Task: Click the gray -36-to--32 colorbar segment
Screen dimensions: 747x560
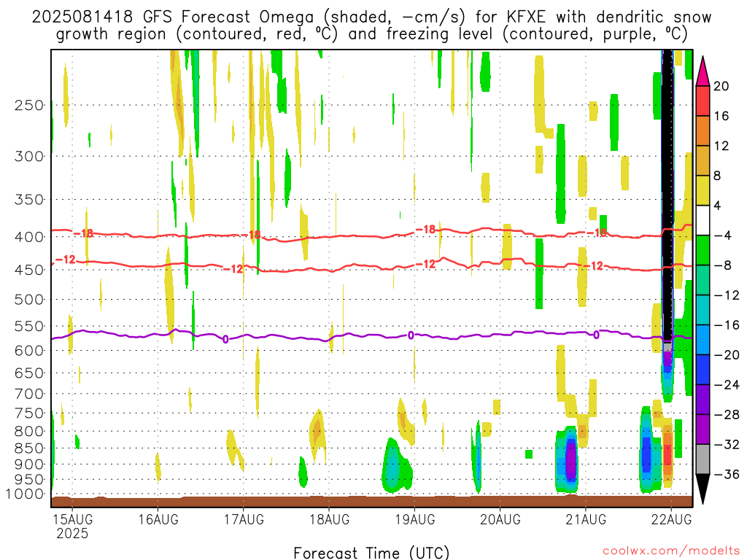Action: click(x=703, y=459)
